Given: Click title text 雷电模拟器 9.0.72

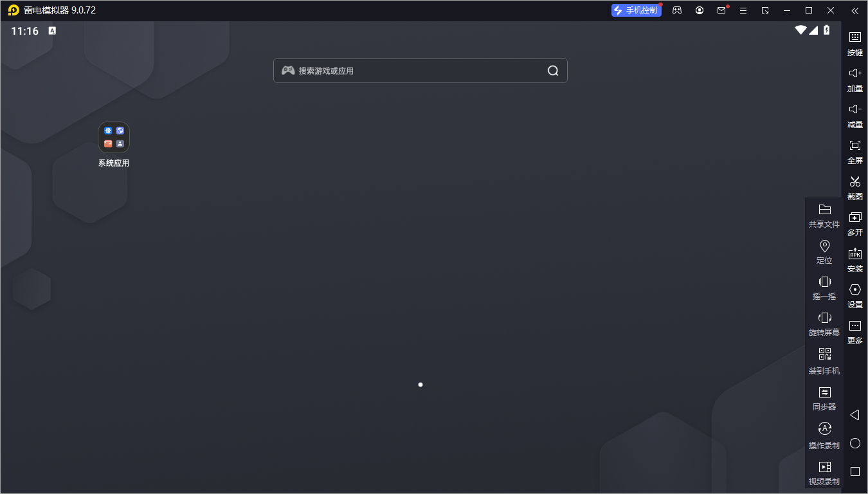Looking at the screenshot, I should point(60,10).
